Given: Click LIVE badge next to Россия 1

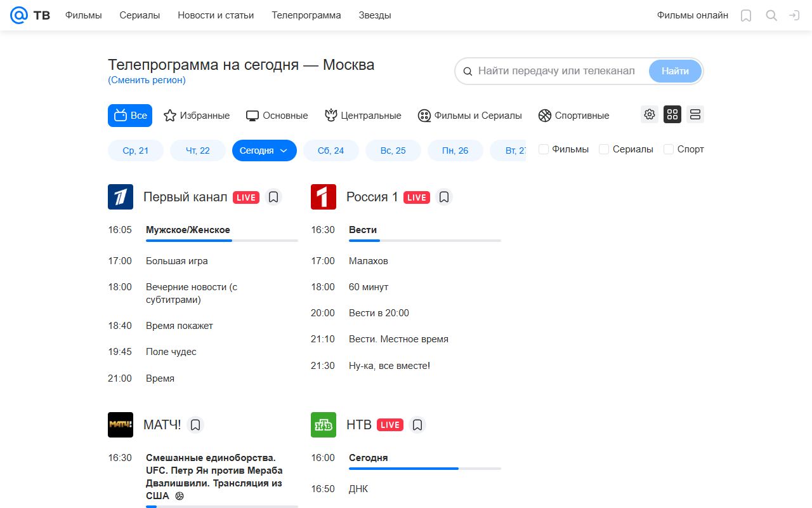Looking at the screenshot, I should click(x=417, y=197).
